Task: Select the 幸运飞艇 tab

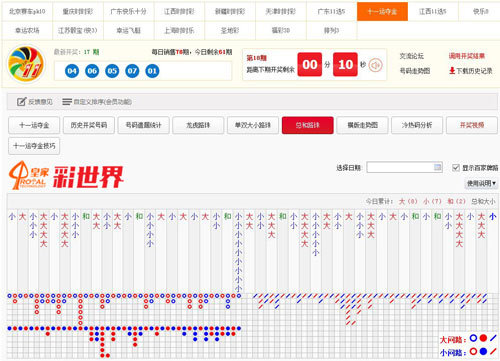Action: coord(129,30)
